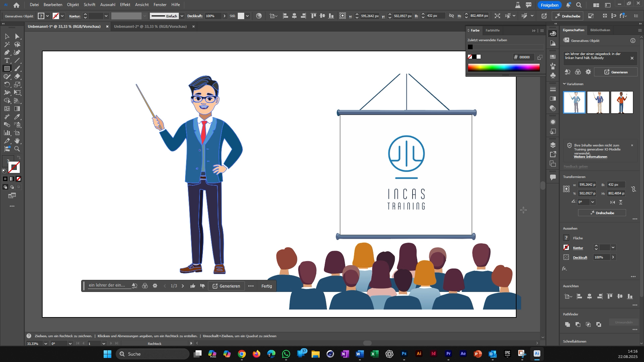Click Fertig in the contextual task bar

click(267, 286)
